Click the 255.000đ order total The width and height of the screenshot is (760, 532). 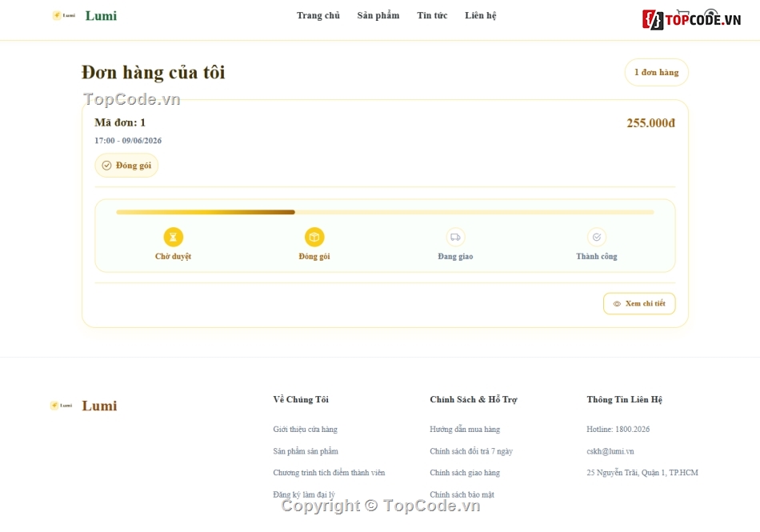click(650, 123)
